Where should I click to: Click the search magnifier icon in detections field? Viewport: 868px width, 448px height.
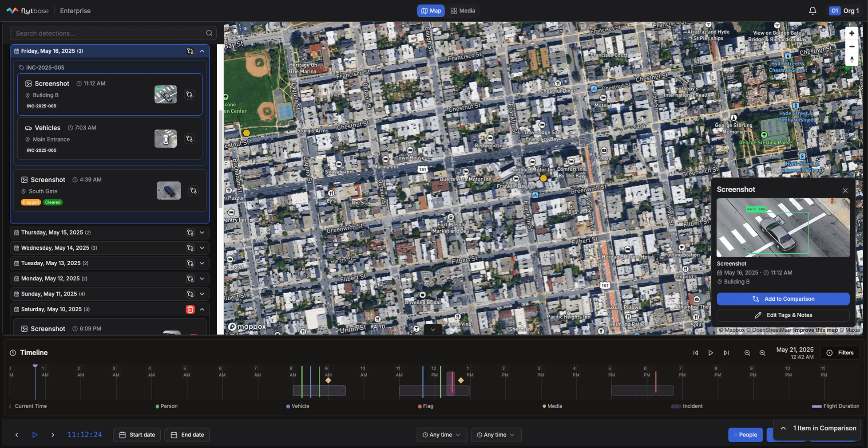point(209,33)
